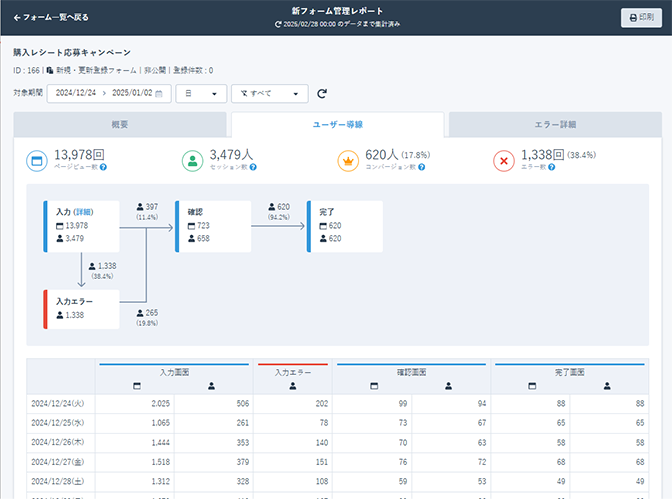Image resolution: width=672 pixels, height=502 pixels.
Task: Select the 2024/12/28(土) row date
Action: pyautogui.click(x=58, y=481)
